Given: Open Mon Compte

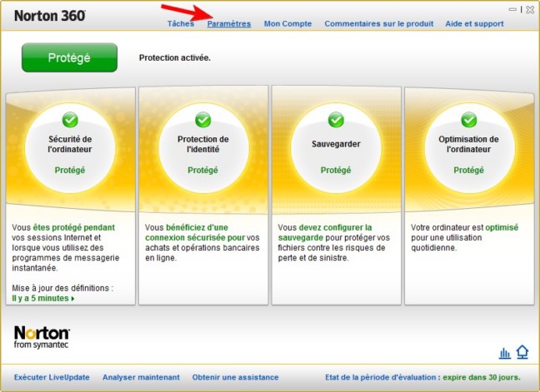Looking at the screenshot, I should point(287,24).
